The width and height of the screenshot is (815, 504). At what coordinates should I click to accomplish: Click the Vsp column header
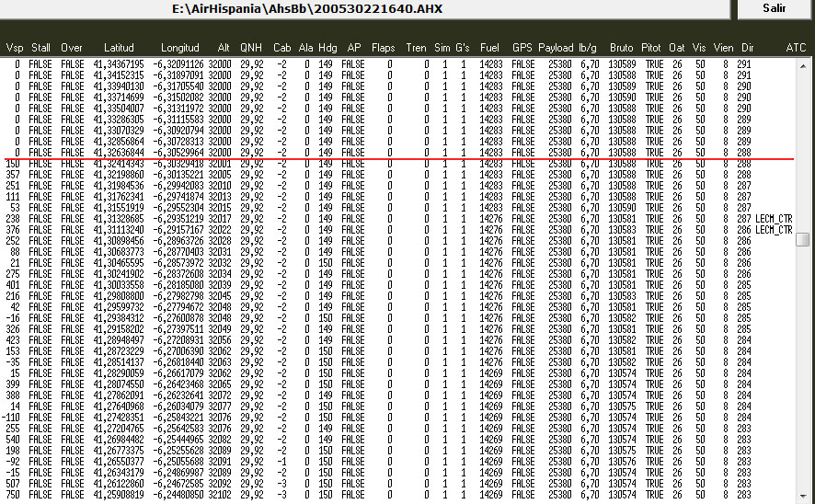click(x=16, y=47)
